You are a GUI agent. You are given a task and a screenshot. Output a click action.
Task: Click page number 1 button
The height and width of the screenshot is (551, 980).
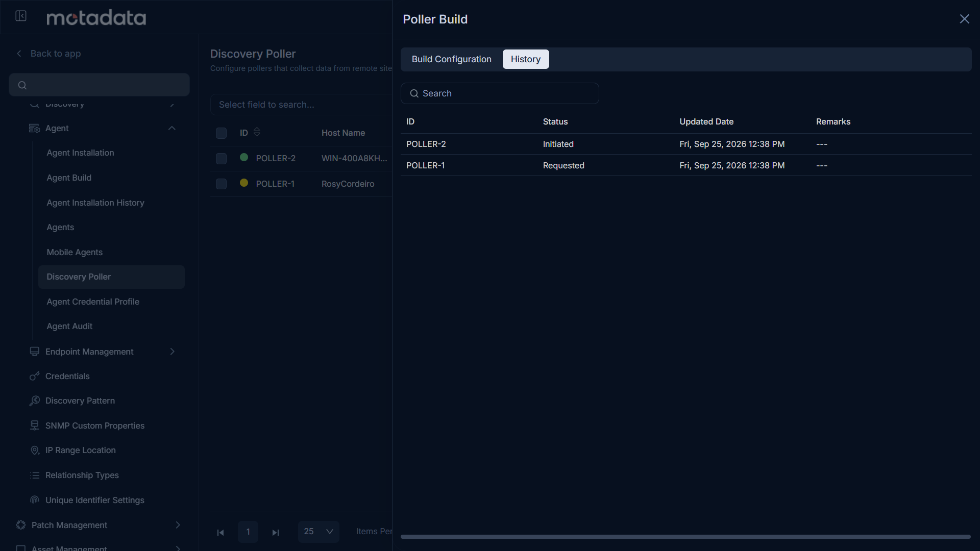[248, 532]
